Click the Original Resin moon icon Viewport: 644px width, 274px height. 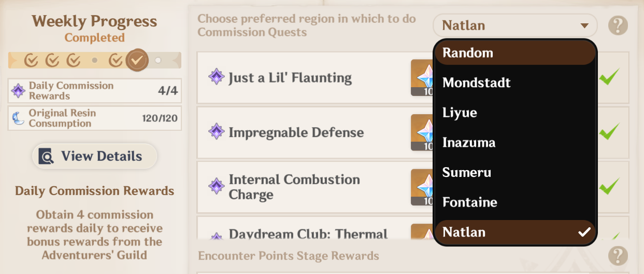tap(19, 118)
